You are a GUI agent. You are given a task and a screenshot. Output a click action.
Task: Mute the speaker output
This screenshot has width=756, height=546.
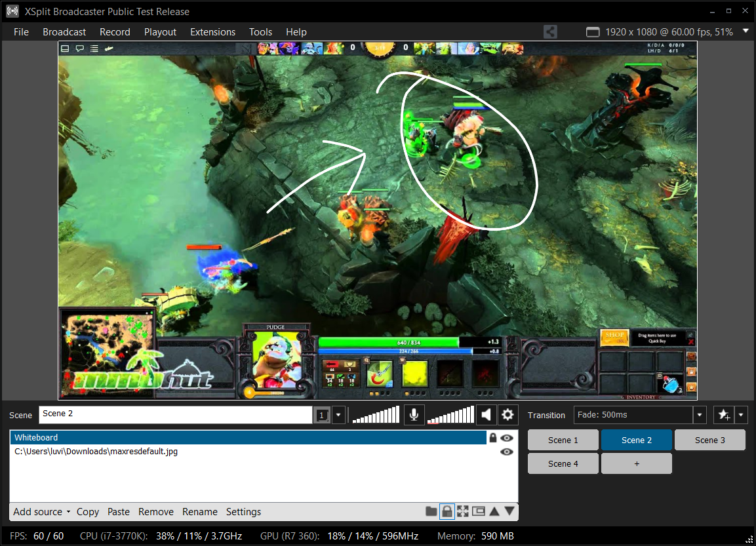[487, 415]
